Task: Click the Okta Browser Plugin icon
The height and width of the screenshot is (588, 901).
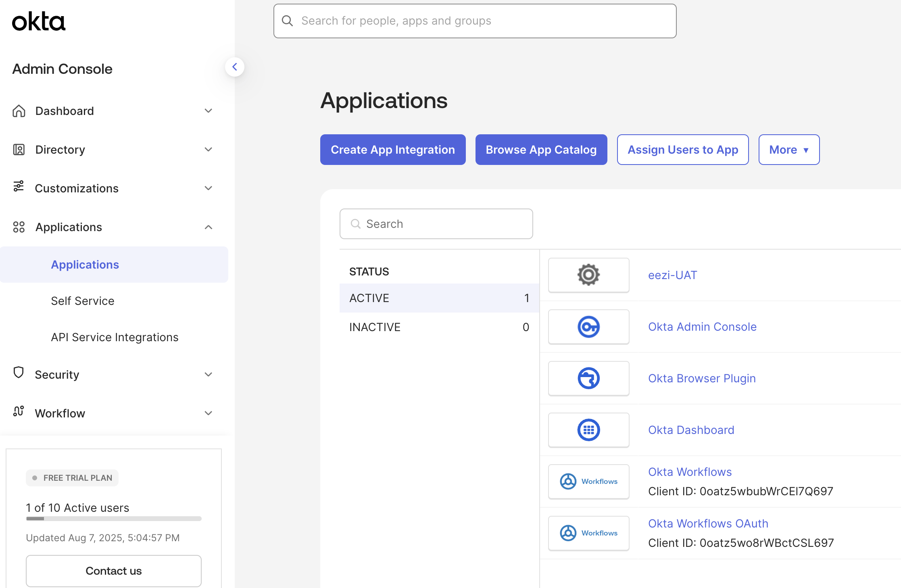Action: [x=588, y=378]
